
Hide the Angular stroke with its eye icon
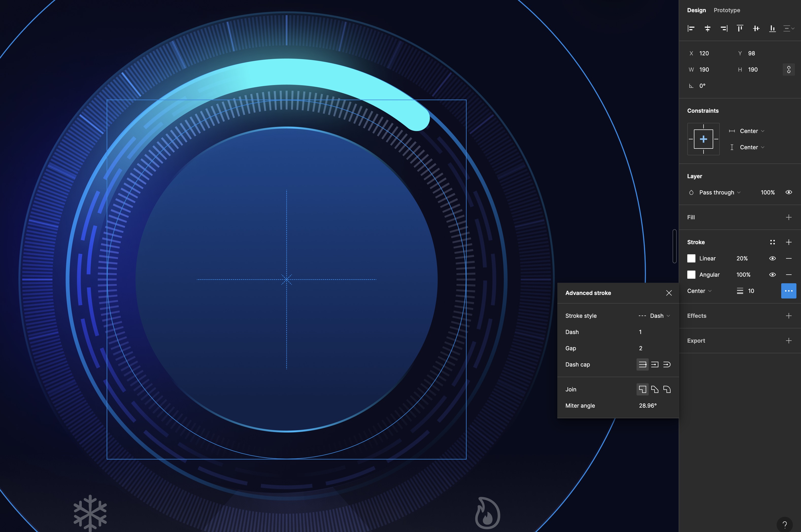(x=773, y=274)
